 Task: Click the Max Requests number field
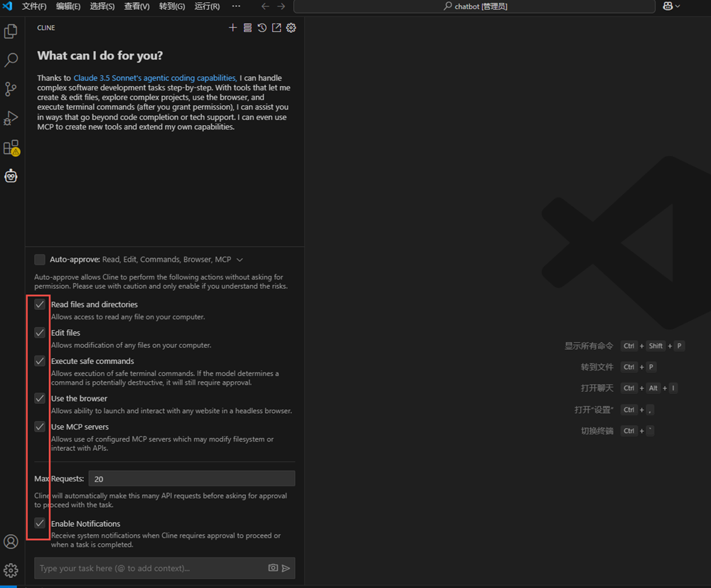pos(192,479)
